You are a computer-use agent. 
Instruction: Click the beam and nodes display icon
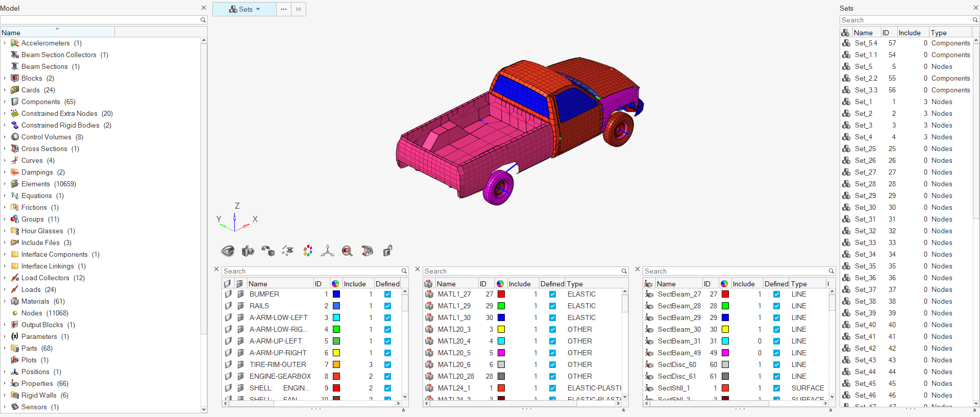click(x=288, y=251)
